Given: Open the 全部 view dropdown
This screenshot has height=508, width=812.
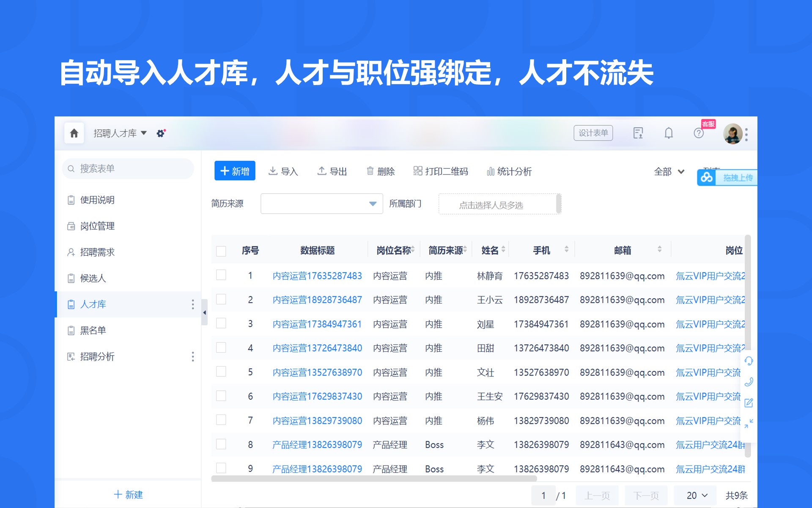Looking at the screenshot, I should [669, 171].
